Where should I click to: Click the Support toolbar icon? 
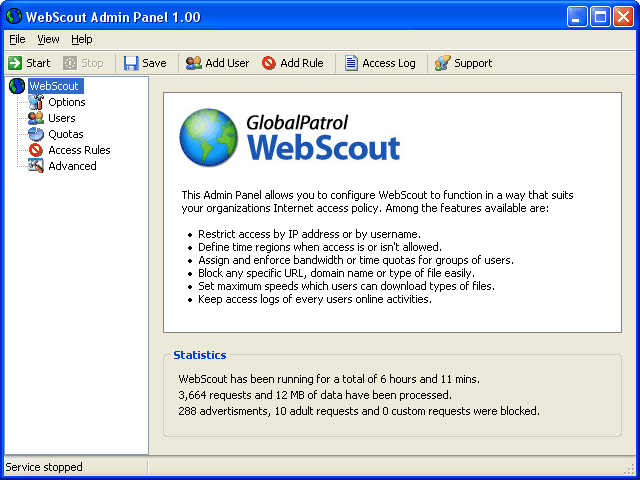click(442, 63)
